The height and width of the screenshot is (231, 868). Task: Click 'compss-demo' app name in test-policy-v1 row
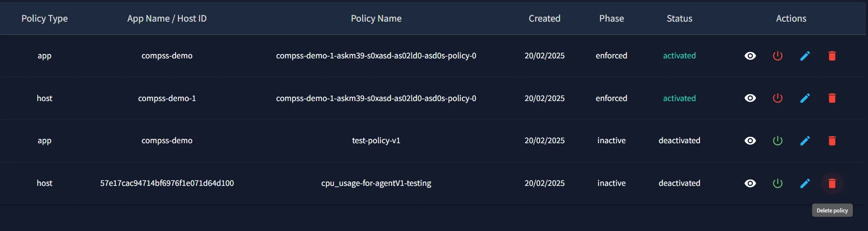click(x=167, y=141)
